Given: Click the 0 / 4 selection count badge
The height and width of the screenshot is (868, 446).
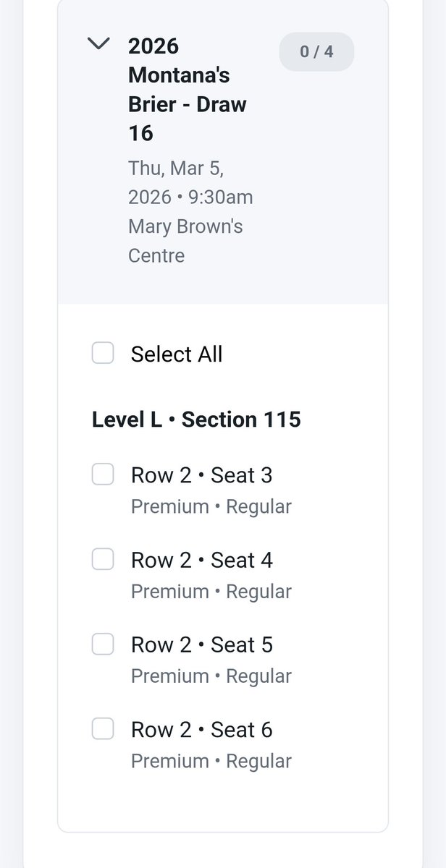Looking at the screenshot, I should coord(316,52).
